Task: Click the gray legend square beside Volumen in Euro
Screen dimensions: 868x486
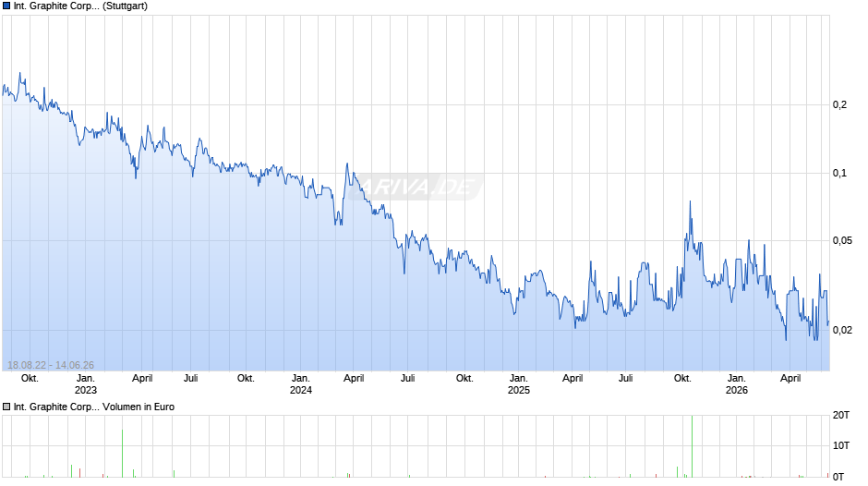Action: [6, 407]
